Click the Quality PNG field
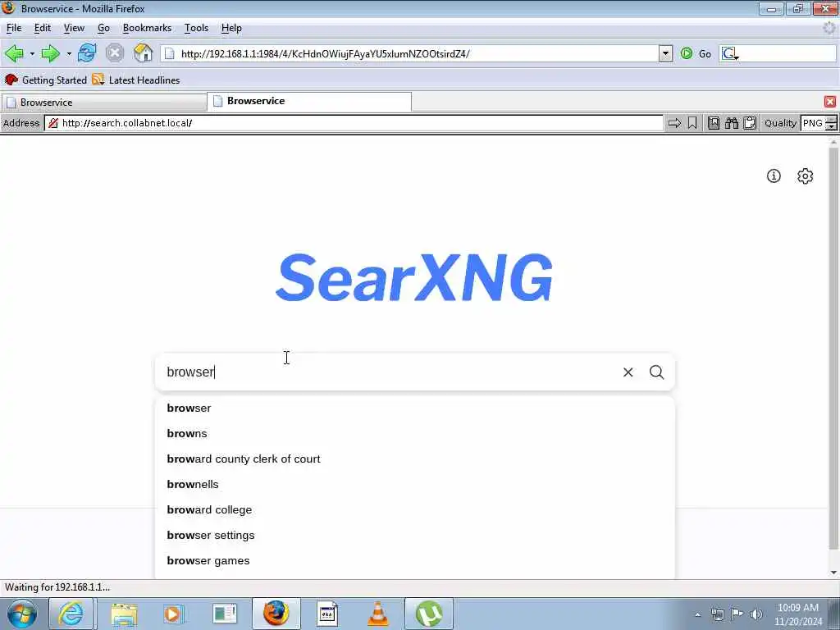The image size is (840, 630). click(813, 123)
